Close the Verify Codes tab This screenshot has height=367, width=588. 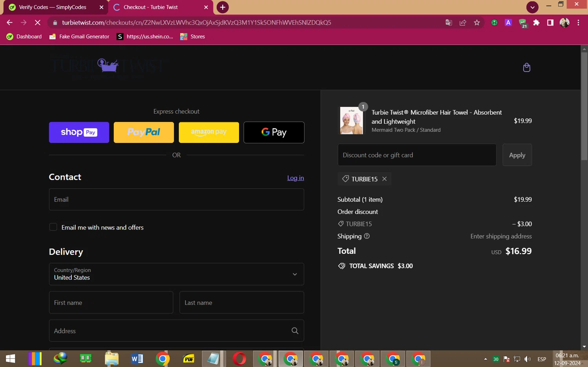pyautogui.click(x=102, y=7)
